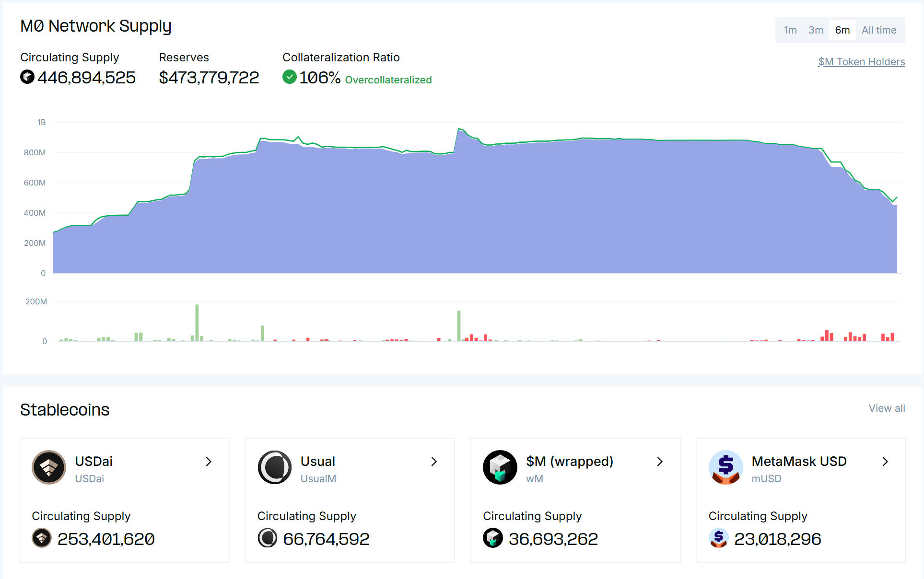
Task: Switch chart range to 1m
Action: coord(790,30)
